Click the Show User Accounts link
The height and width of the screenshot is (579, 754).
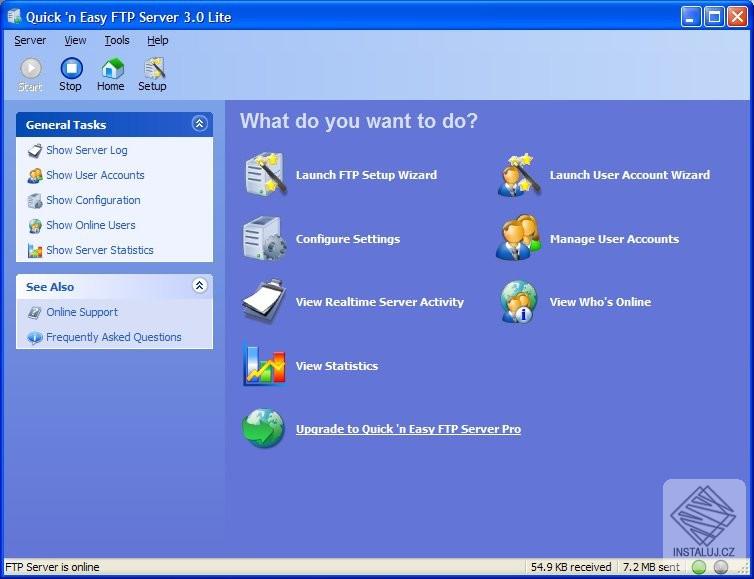point(95,176)
